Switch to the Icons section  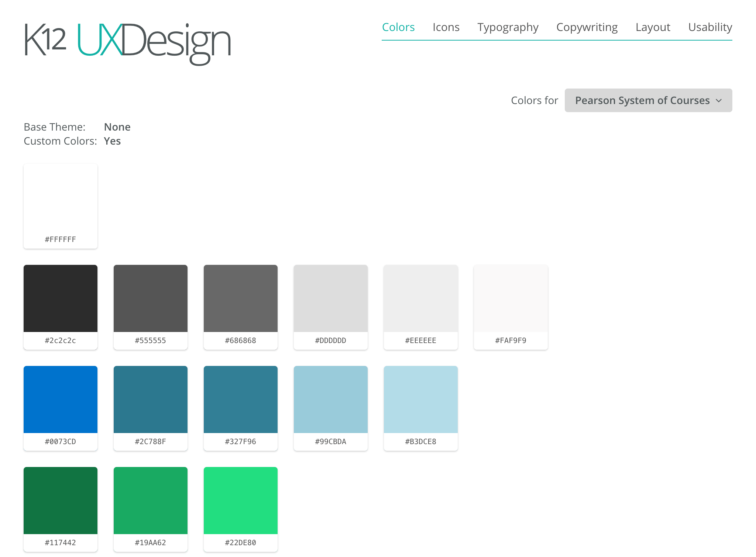(x=446, y=27)
